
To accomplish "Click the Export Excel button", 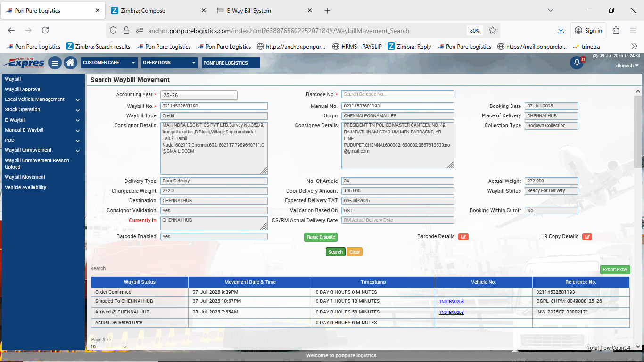I will pos(615,270).
